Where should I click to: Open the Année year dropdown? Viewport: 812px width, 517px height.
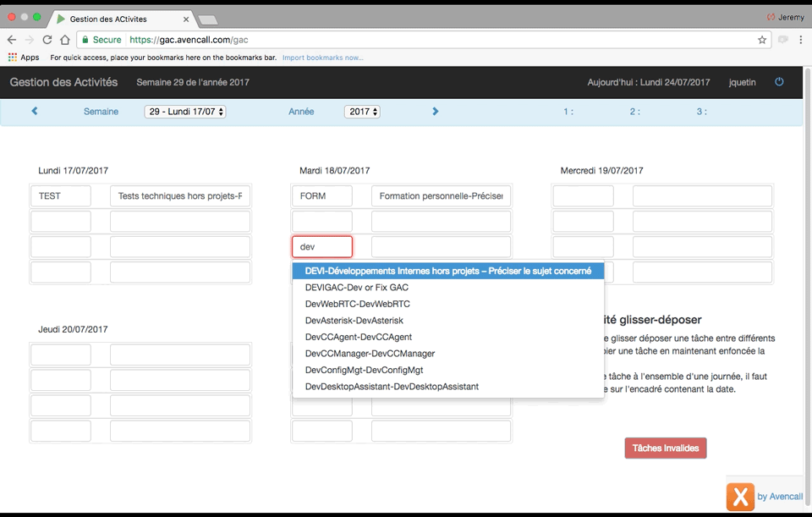coord(362,112)
